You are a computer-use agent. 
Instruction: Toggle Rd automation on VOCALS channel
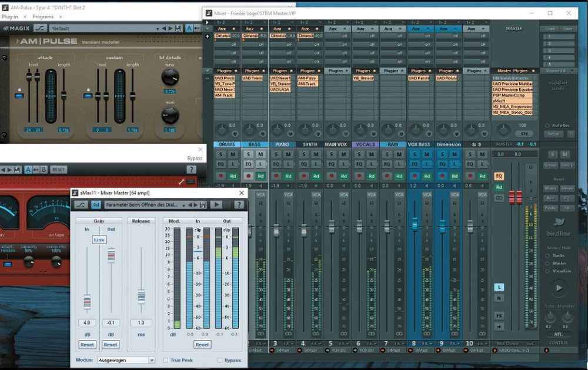pyautogui.click(x=372, y=176)
